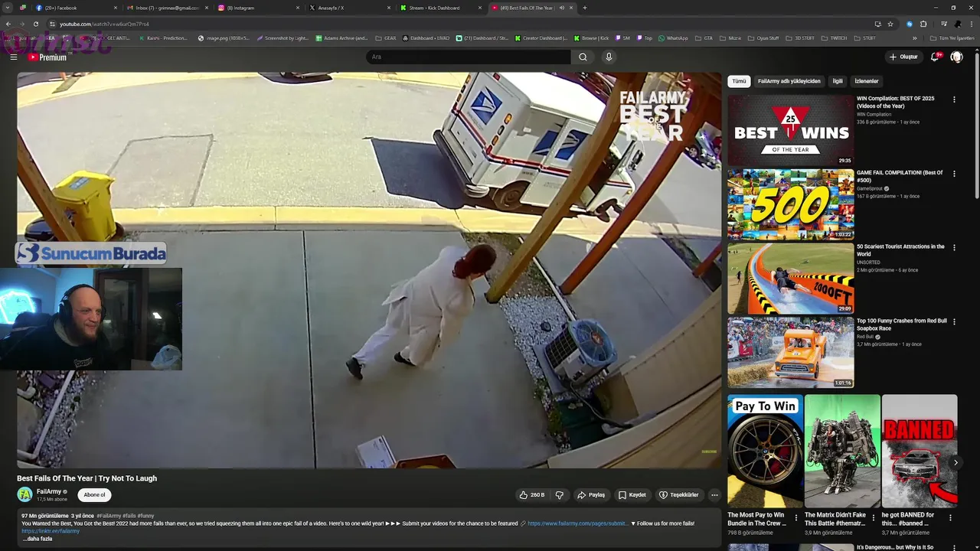
Task: Click the YouTube search input field
Action: click(469, 57)
